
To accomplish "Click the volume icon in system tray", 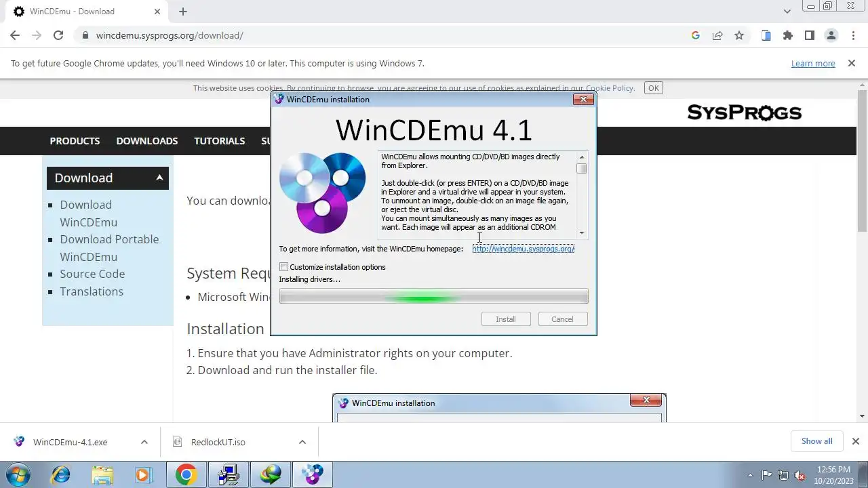I will coord(800,475).
